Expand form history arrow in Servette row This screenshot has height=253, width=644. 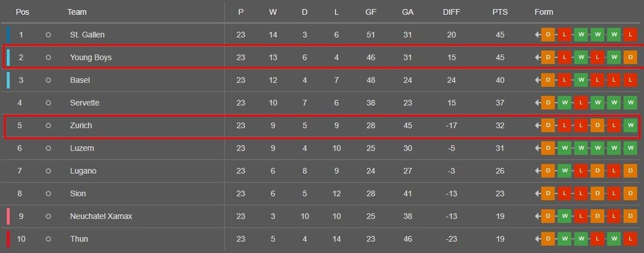pos(538,103)
